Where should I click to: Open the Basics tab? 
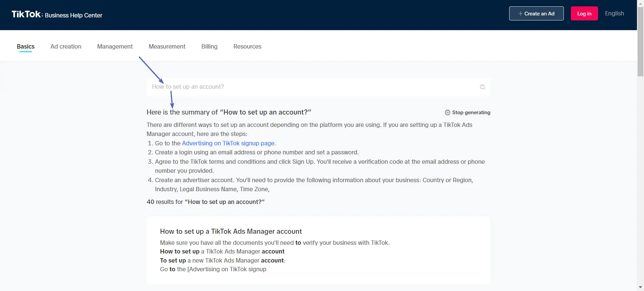click(26, 47)
